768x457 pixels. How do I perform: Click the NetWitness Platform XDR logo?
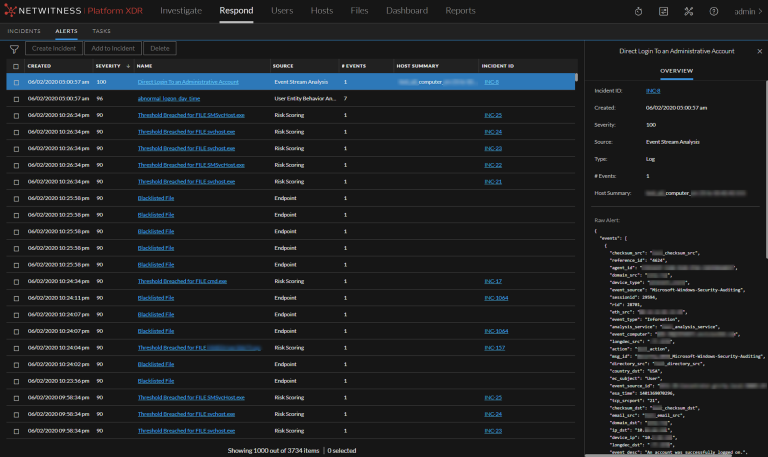pos(74,11)
